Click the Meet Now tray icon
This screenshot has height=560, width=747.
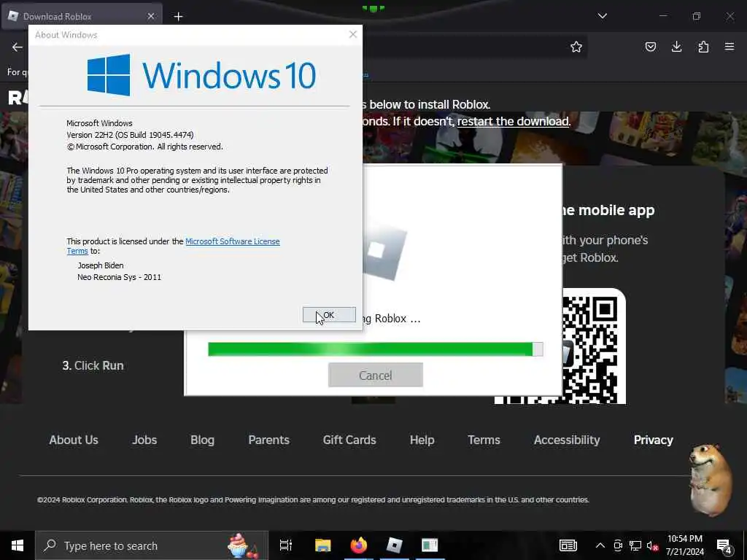tap(618, 545)
